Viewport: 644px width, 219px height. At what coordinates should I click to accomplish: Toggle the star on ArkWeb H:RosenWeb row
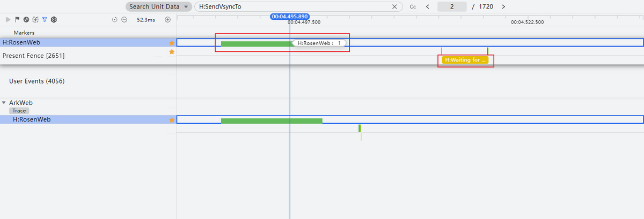tap(172, 119)
